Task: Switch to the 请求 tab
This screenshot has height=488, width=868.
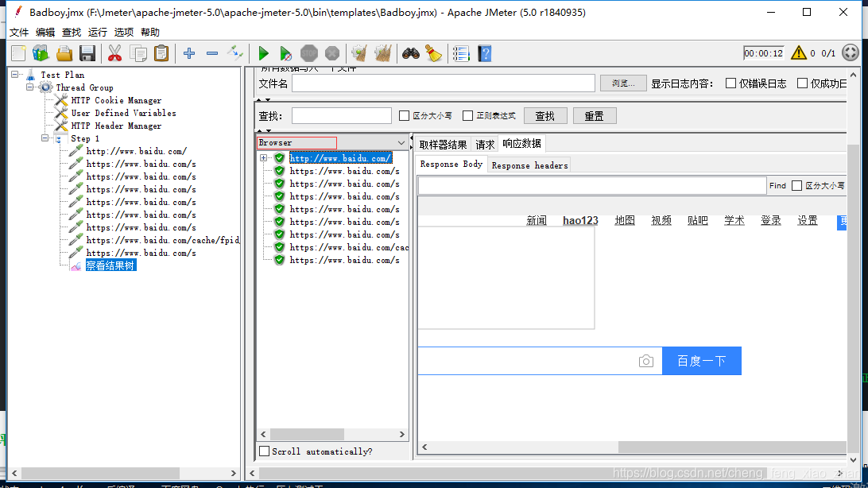Action: (x=485, y=145)
